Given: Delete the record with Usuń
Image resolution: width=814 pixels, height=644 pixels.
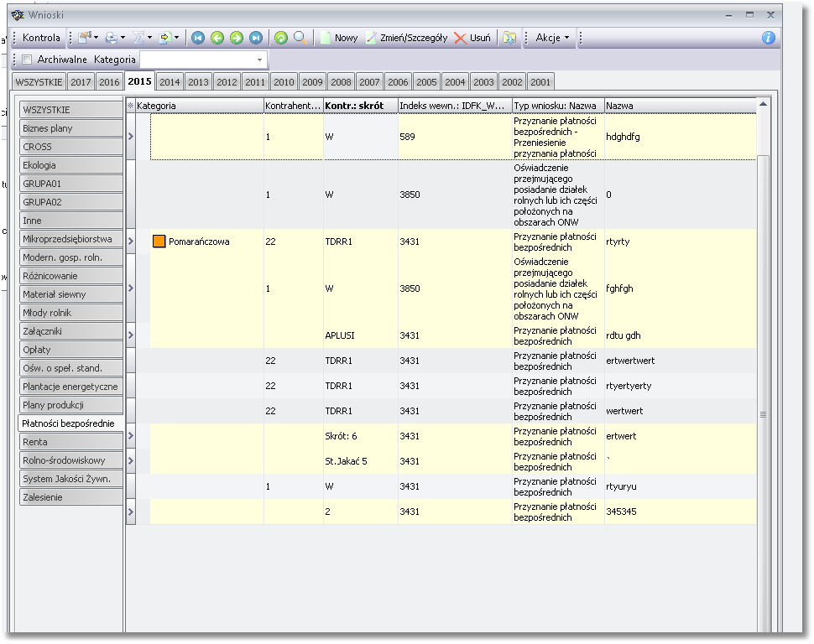Looking at the screenshot, I should point(472,38).
